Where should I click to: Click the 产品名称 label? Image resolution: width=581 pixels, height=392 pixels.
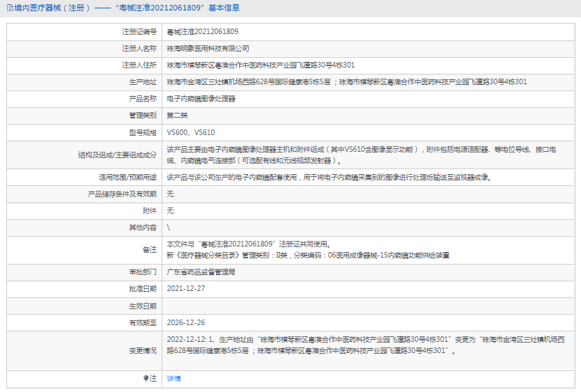pos(143,99)
